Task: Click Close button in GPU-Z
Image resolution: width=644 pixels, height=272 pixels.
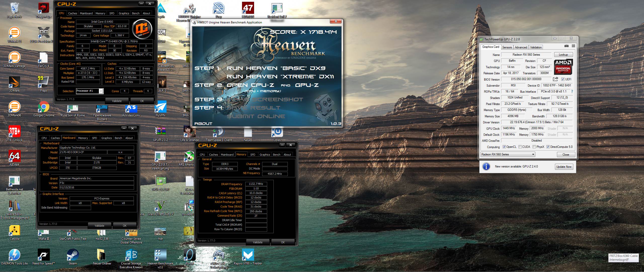Action: 566,155
